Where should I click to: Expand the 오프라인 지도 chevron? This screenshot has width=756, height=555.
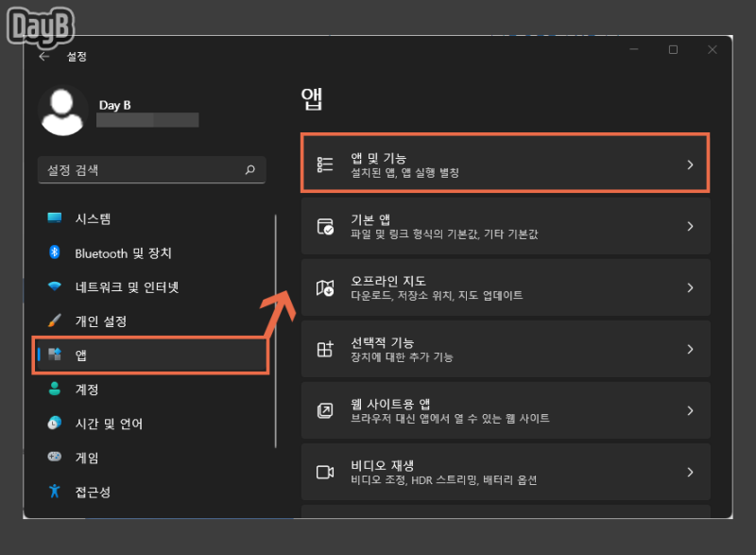(690, 287)
